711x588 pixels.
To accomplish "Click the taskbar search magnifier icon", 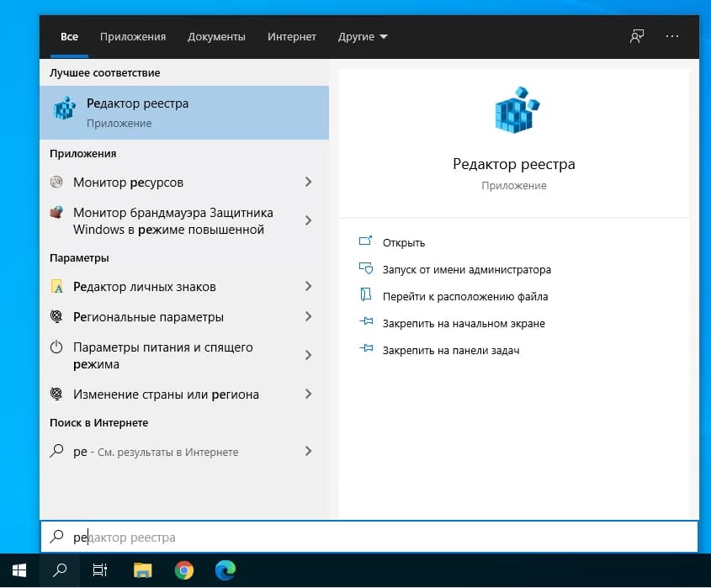I will (x=60, y=570).
